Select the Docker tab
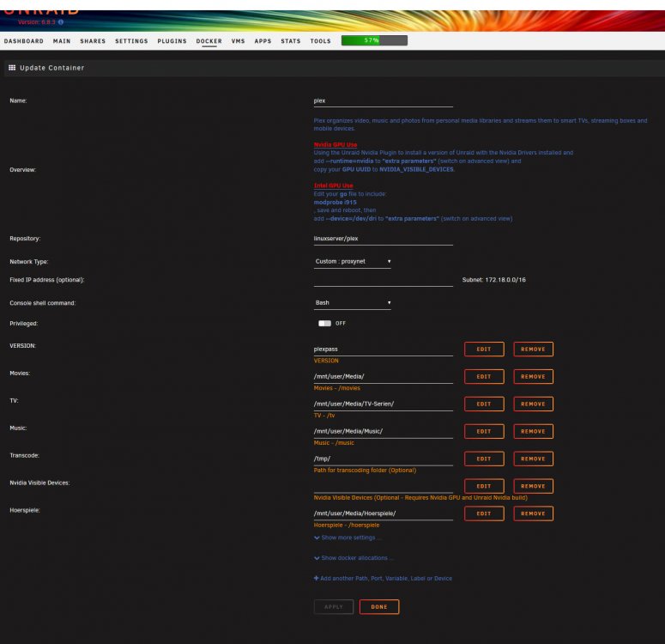Viewport: 665px width, 644px height. (x=209, y=41)
